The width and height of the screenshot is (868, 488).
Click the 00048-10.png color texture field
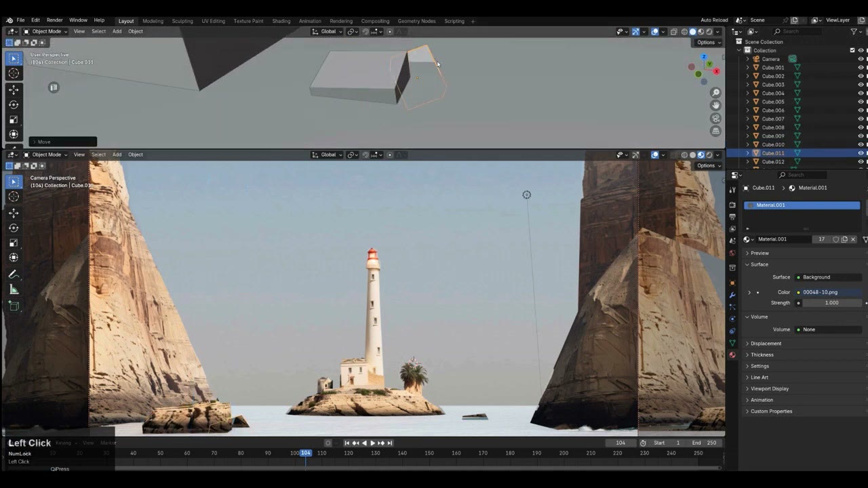coord(829,292)
